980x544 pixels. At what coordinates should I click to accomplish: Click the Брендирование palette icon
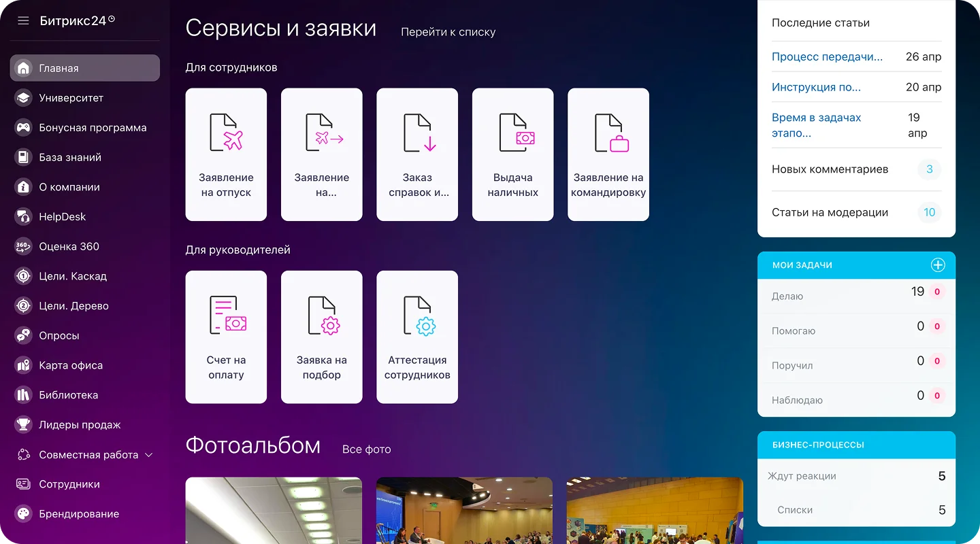(24, 514)
